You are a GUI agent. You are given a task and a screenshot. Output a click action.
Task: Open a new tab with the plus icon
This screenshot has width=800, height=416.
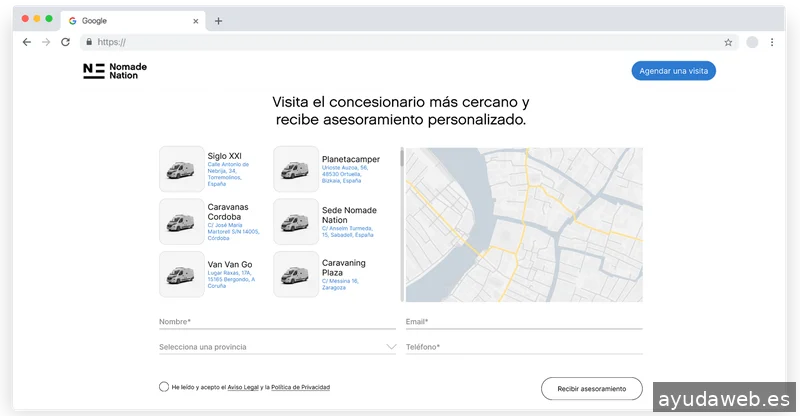[218, 21]
